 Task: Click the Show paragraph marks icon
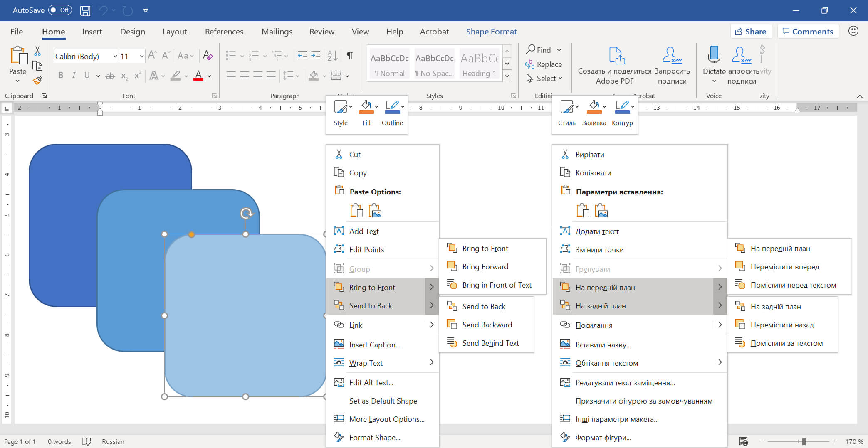click(x=350, y=55)
